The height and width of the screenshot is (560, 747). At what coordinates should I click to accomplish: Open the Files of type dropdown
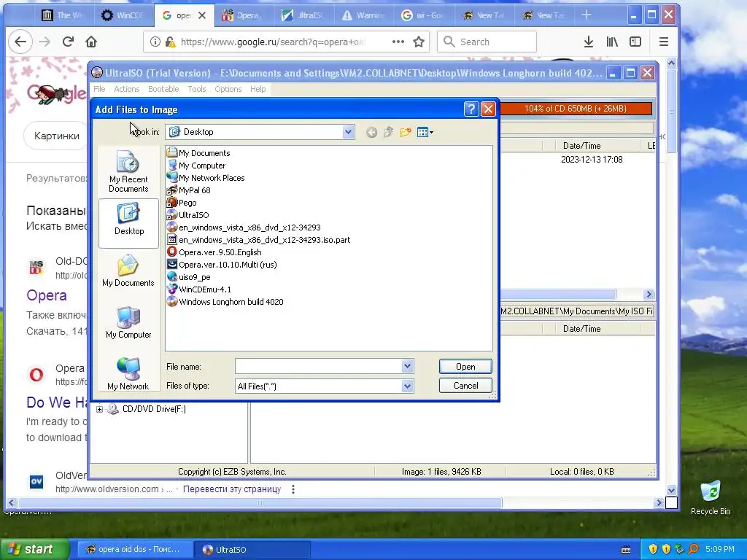tap(407, 386)
